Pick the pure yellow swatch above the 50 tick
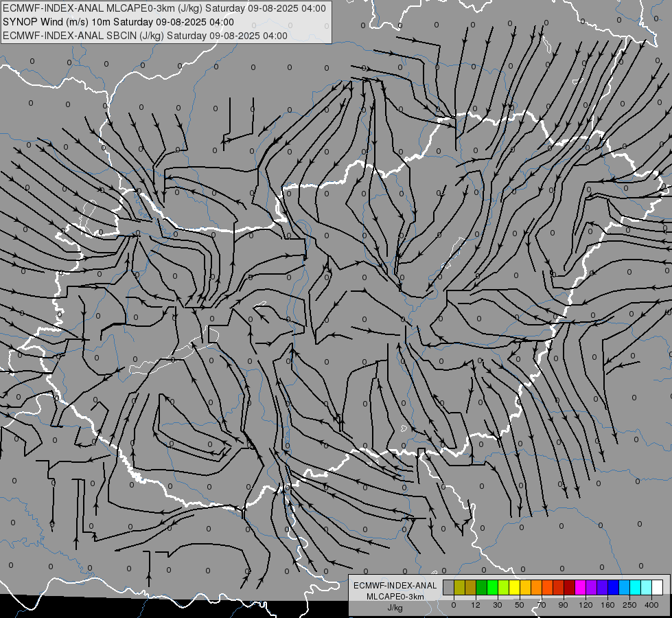This screenshot has width=672, height=618. pyautogui.click(x=514, y=587)
